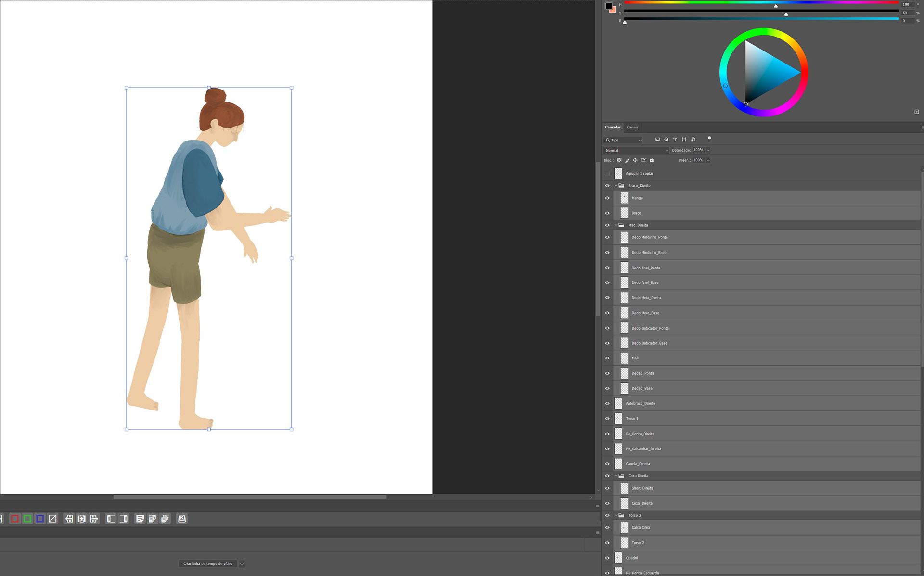Click the lock position move icon
This screenshot has width=924, height=576.
pyautogui.click(x=635, y=160)
